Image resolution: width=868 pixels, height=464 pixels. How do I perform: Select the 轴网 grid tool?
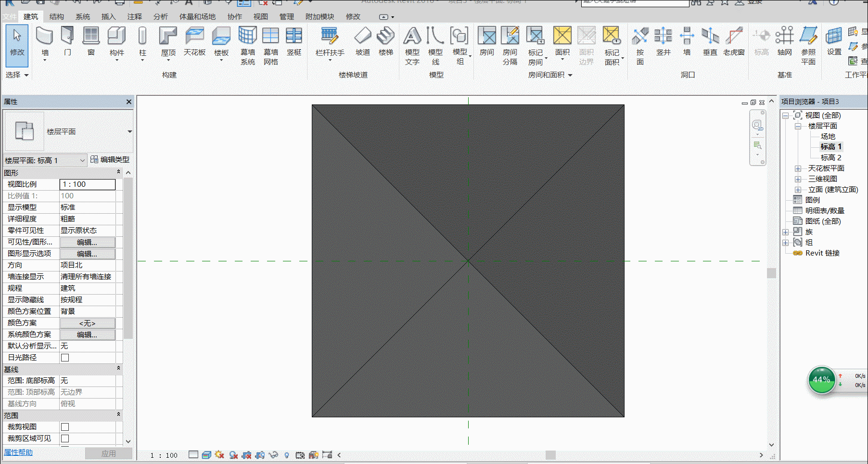tap(784, 42)
